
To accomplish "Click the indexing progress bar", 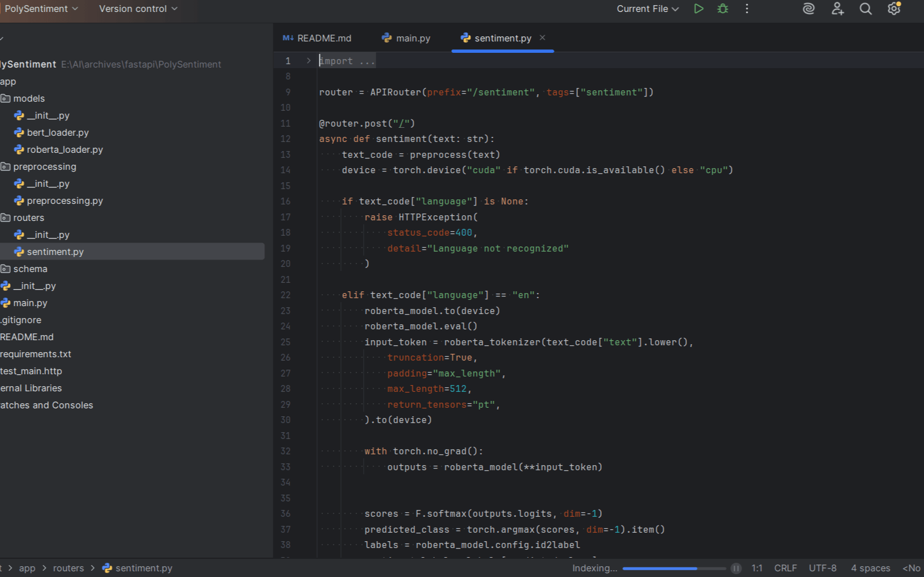I will tap(674, 568).
